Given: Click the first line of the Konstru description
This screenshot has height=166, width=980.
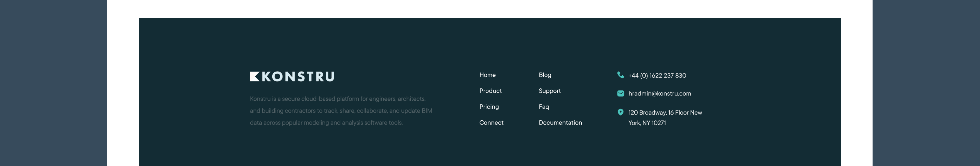Looking at the screenshot, I should tap(337, 99).
